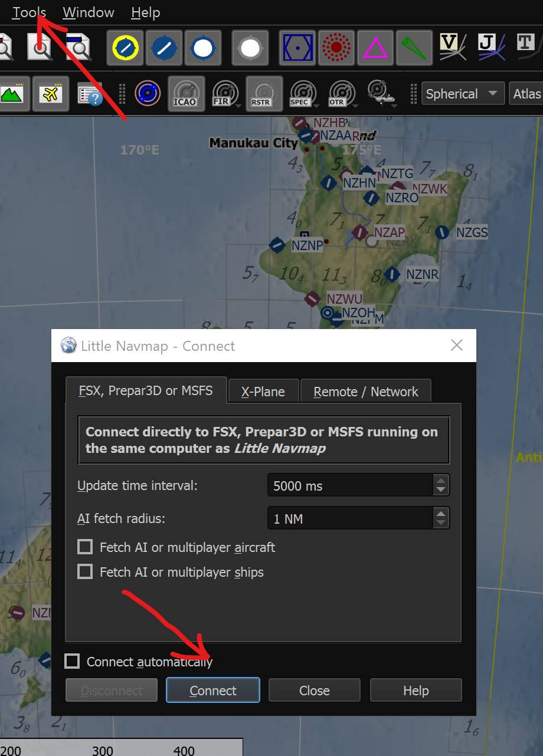The width and height of the screenshot is (543, 756).
Task: Toggle NDB stations red dotted circle icon
Action: [336, 48]
